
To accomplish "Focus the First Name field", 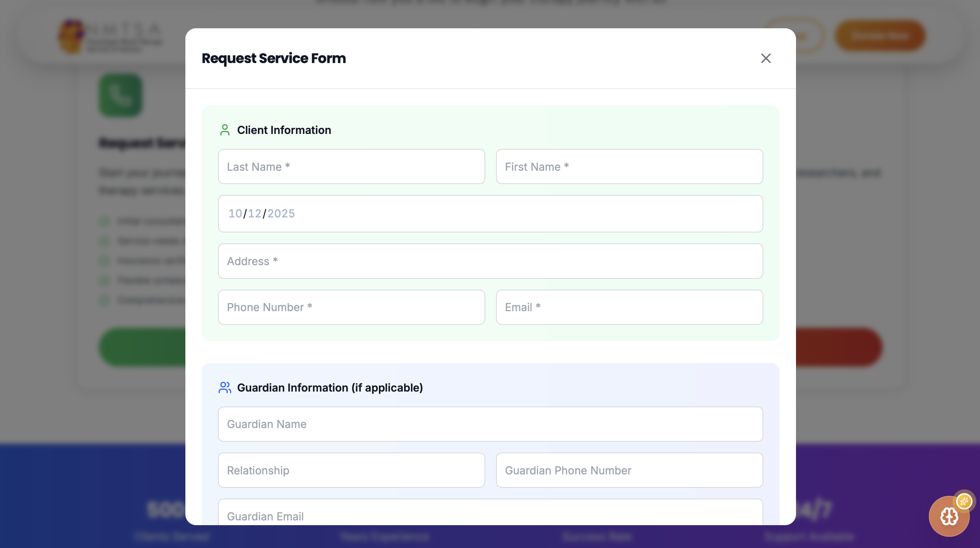I will pos(629,167).
